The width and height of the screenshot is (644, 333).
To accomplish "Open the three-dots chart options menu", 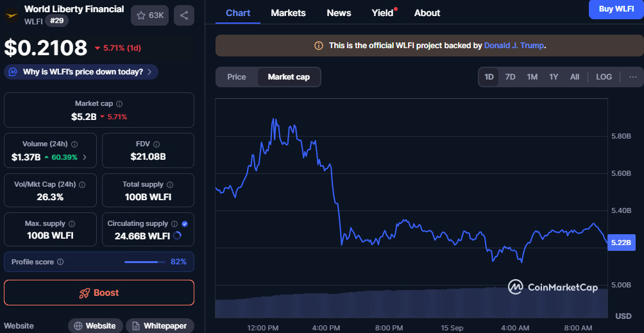I will [x=632, y=77].
